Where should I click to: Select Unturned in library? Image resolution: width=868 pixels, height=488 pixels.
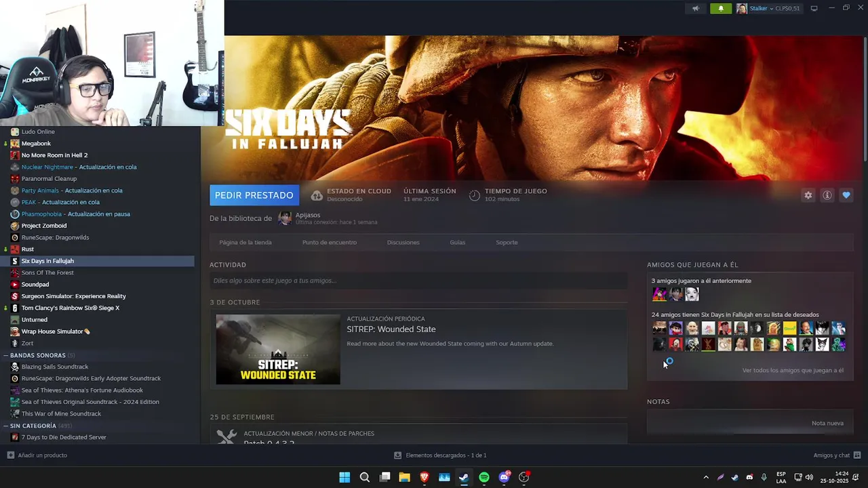[34, 320]
